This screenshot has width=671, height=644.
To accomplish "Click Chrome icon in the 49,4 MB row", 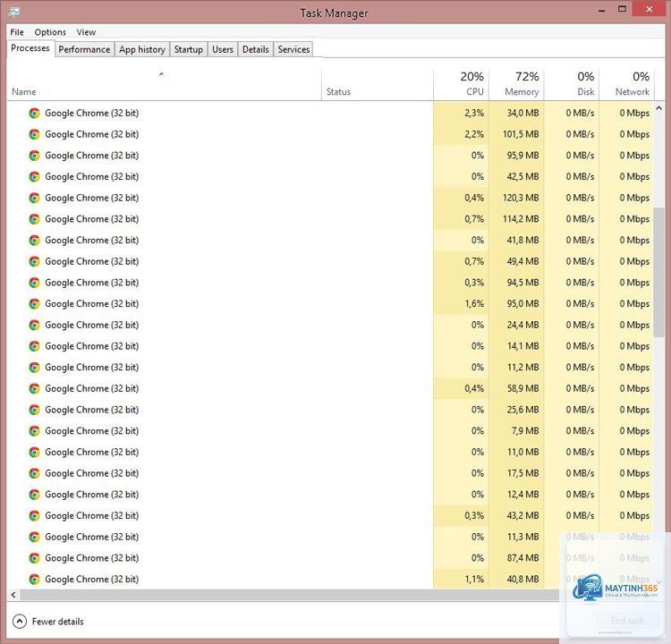I will coord(34,261).
